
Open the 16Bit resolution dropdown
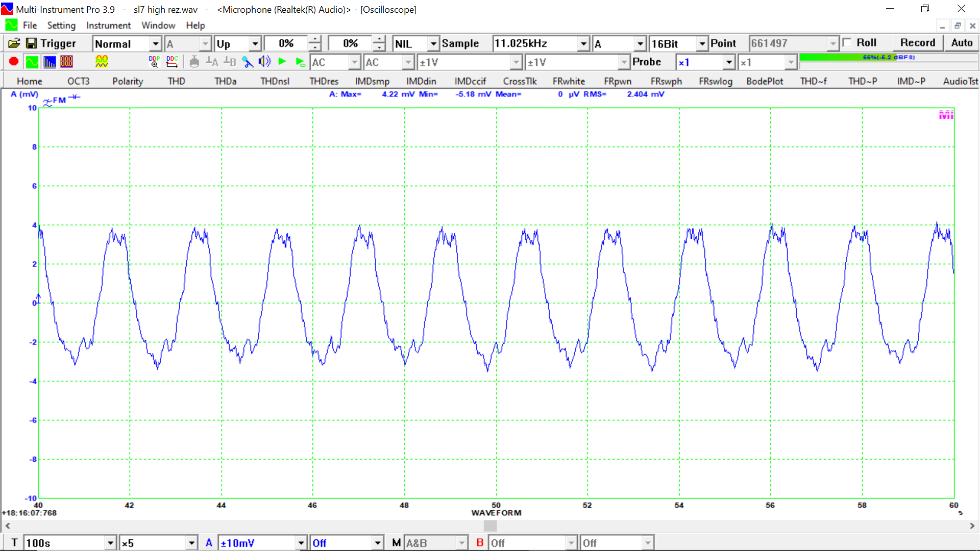[702, 44]
